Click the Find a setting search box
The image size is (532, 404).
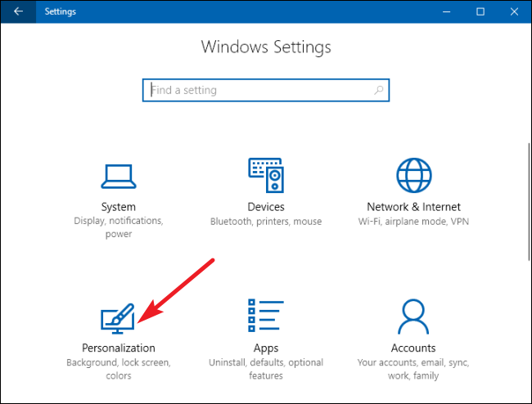pyautogui.click(x=266, y=90)
